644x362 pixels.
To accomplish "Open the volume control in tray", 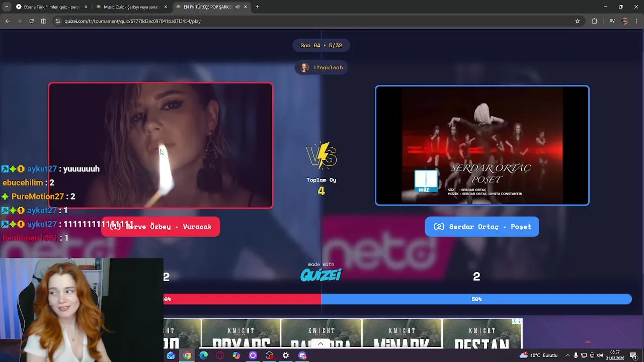I will (600, 355).
